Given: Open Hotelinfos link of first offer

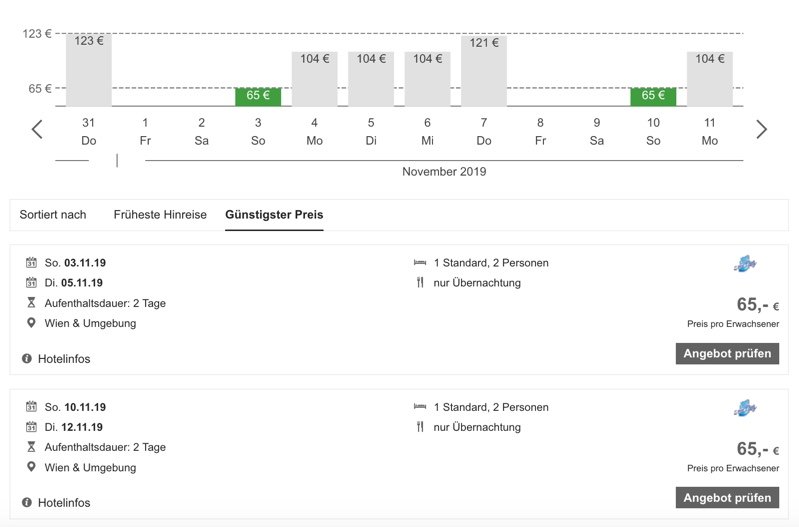Looking at the screenshot, I should 64,359.
